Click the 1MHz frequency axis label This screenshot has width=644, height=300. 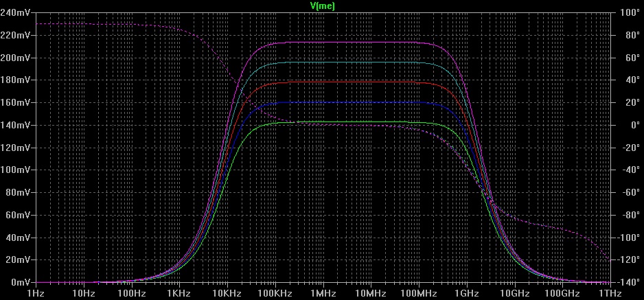click(323, 293)
